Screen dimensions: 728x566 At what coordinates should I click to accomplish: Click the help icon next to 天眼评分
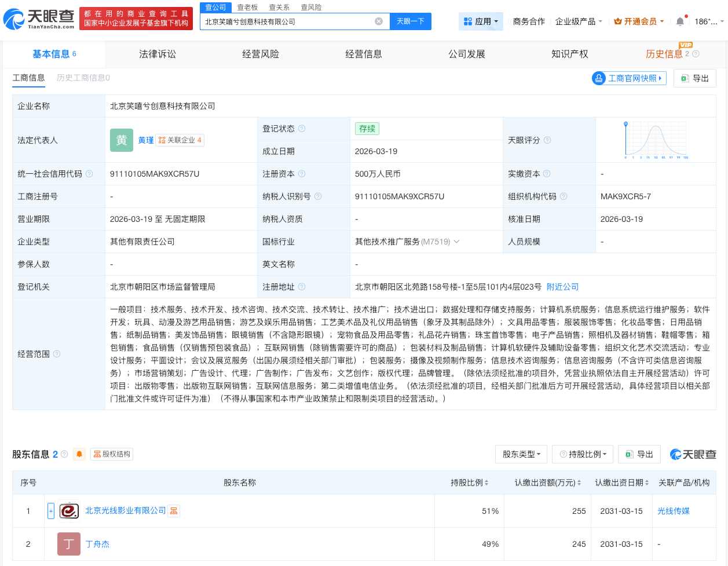(547, 140)
